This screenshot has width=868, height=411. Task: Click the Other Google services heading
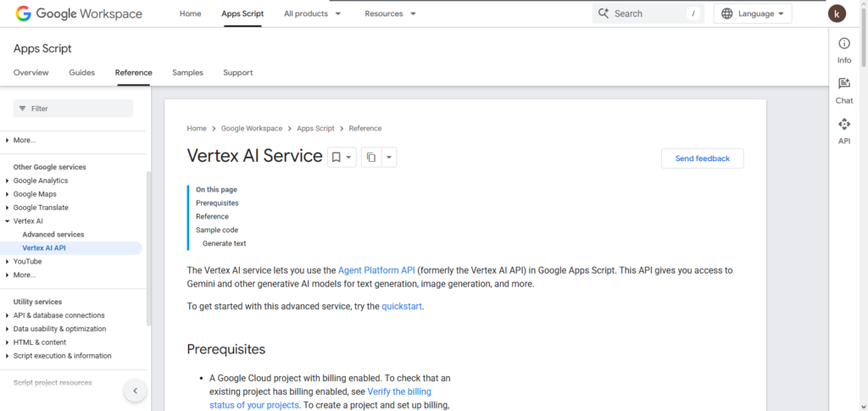click(x=50, y=167)
